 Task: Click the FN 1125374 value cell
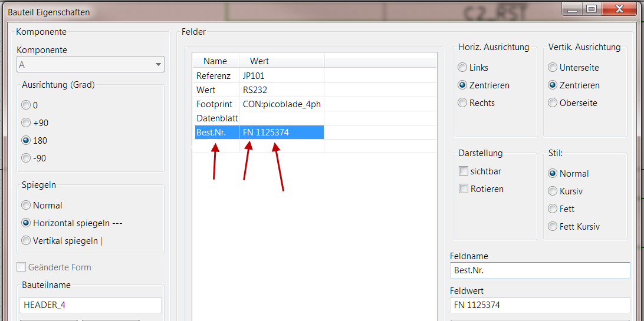point(282,133)
